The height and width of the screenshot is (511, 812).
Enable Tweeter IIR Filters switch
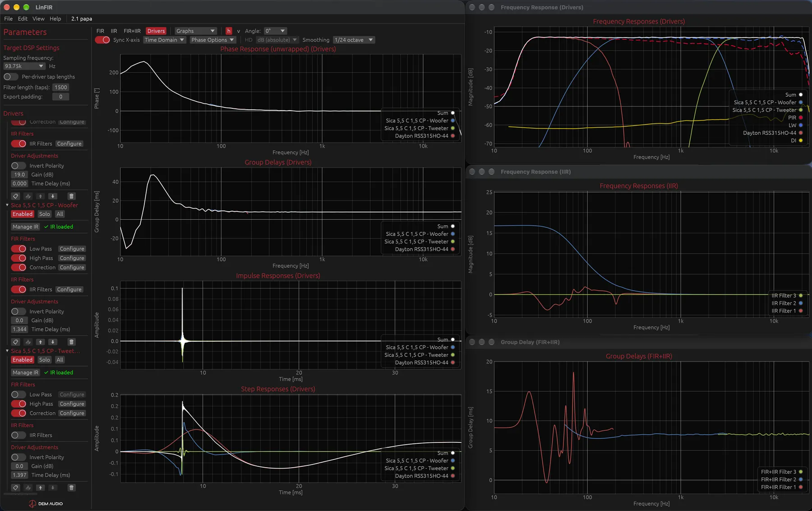[x=18, y=435]
